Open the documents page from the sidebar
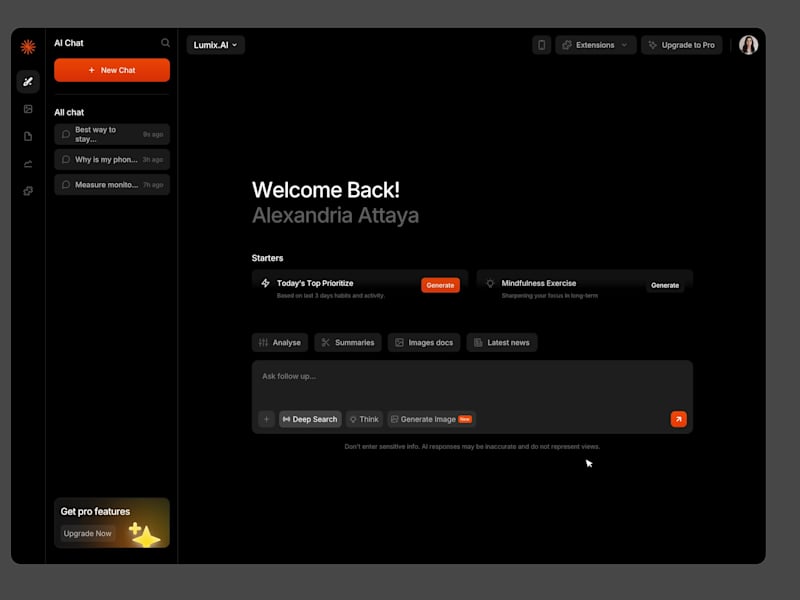800x600 pixels. pyautogui.click(x=27, y=136)
